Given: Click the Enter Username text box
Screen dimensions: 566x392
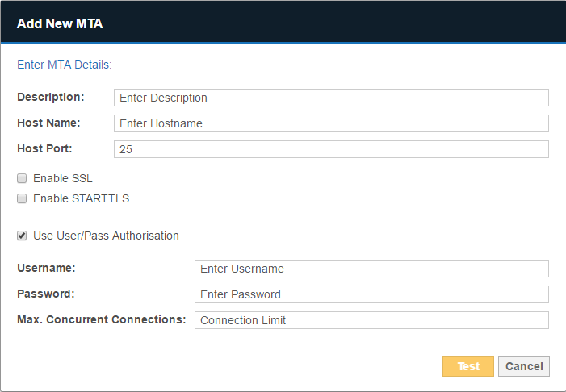Looking at the screenshot, I should click(371, 269).
